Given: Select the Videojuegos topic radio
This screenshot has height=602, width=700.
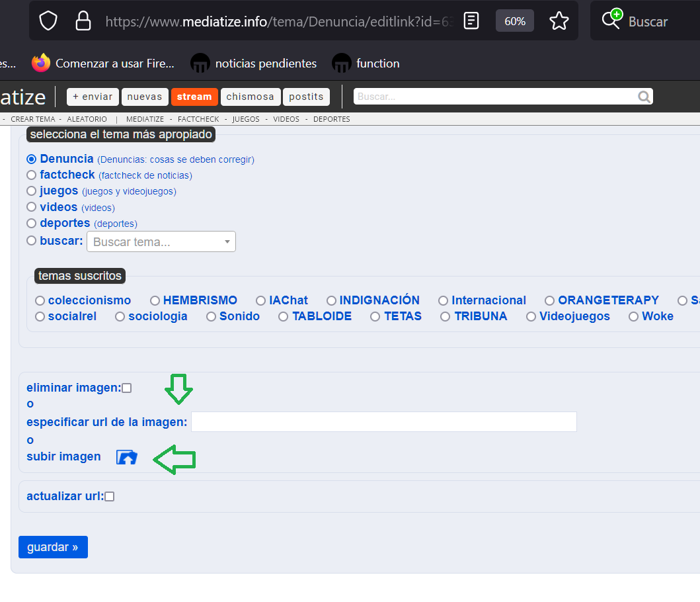Looking at the screenshot, I should pyautogui.click(x=531, y=316).
